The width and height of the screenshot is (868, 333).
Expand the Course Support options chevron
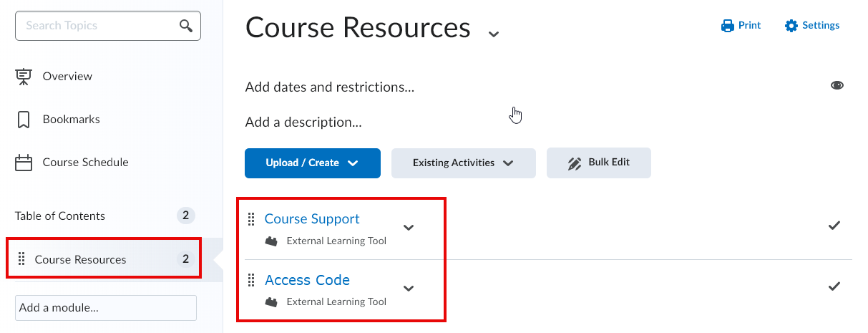(409, 228)
